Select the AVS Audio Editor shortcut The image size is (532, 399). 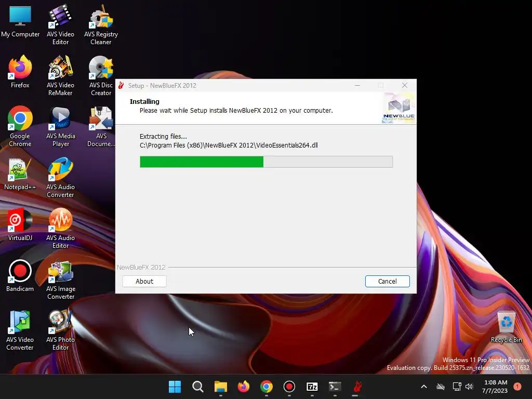[60, 228]
